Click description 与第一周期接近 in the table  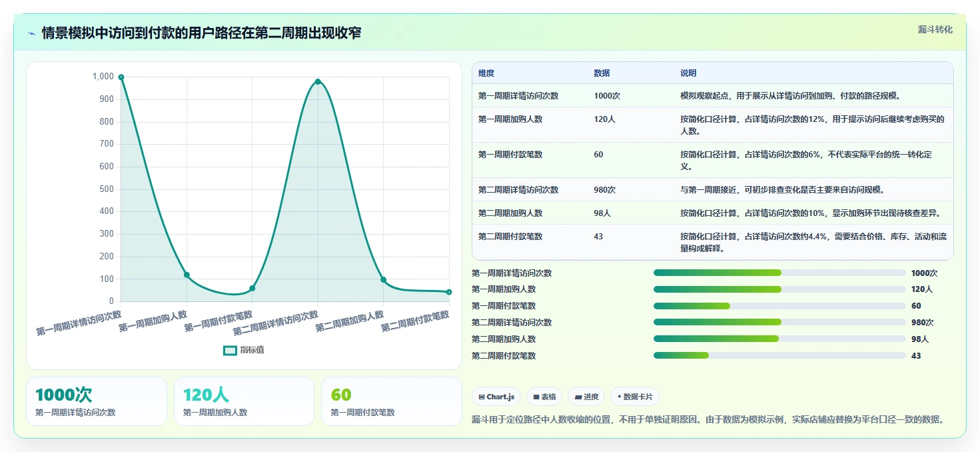pyautogui.click(x=782, y=190)
